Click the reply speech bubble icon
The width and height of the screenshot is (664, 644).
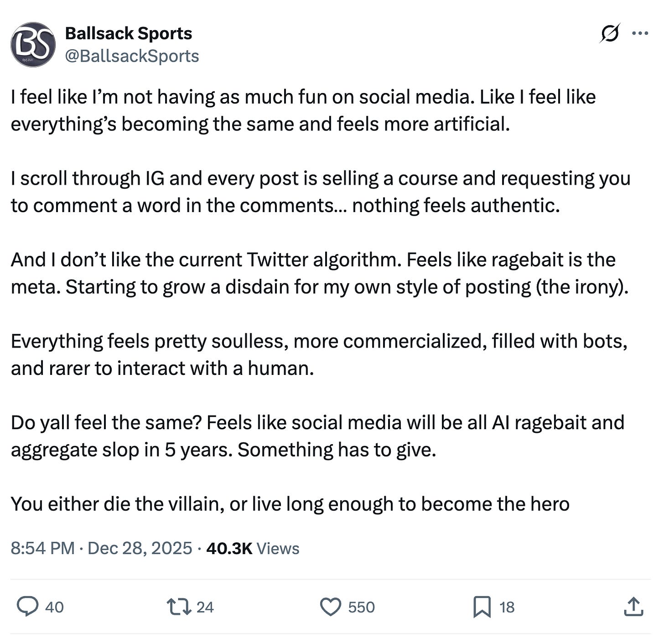[x=27, y=607]
